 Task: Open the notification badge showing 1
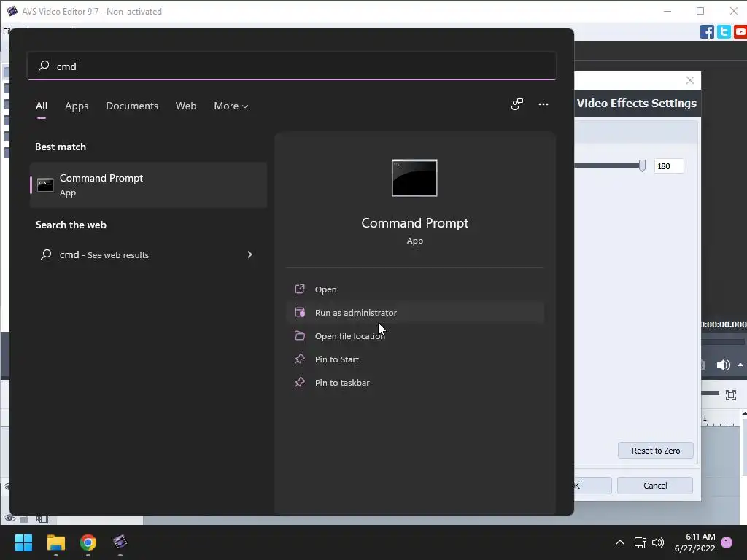(x=727, y=542)
